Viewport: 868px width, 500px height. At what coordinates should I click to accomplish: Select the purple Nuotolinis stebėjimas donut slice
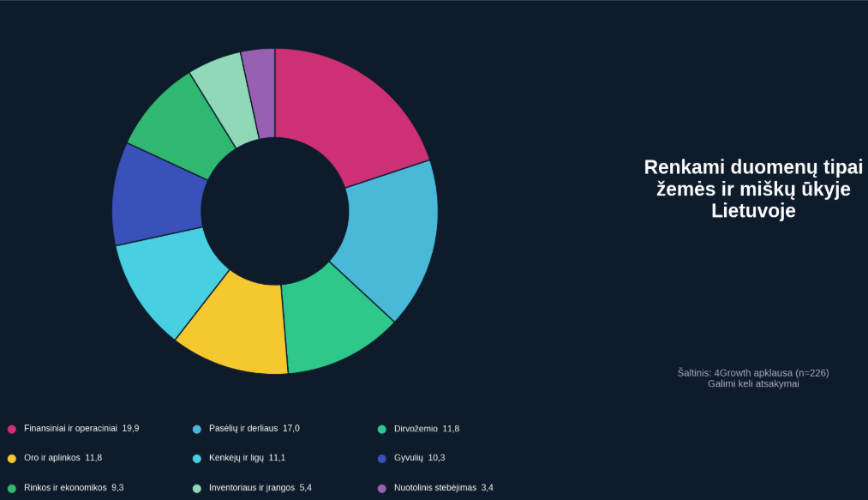click(260, 93)
